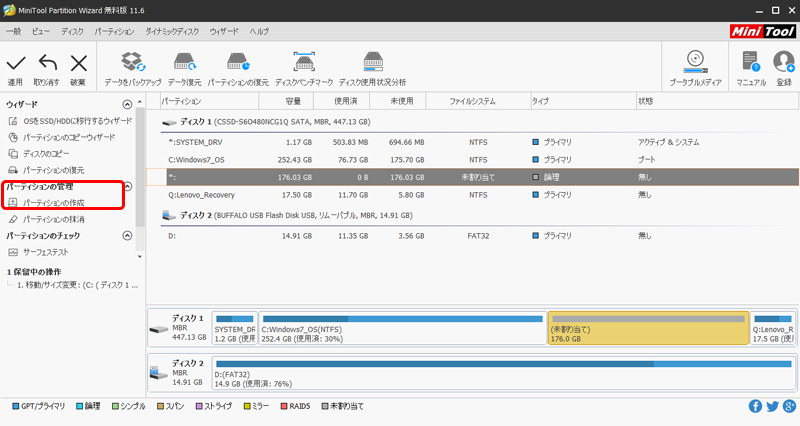Open the Facebook share icon
This screenshot has width=800, height=426.
click(755, 406)
